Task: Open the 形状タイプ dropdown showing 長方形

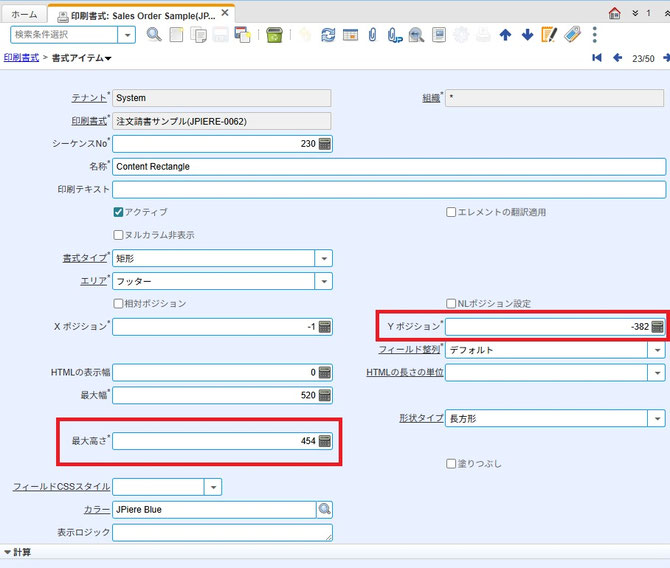Action: coord(657,418)
